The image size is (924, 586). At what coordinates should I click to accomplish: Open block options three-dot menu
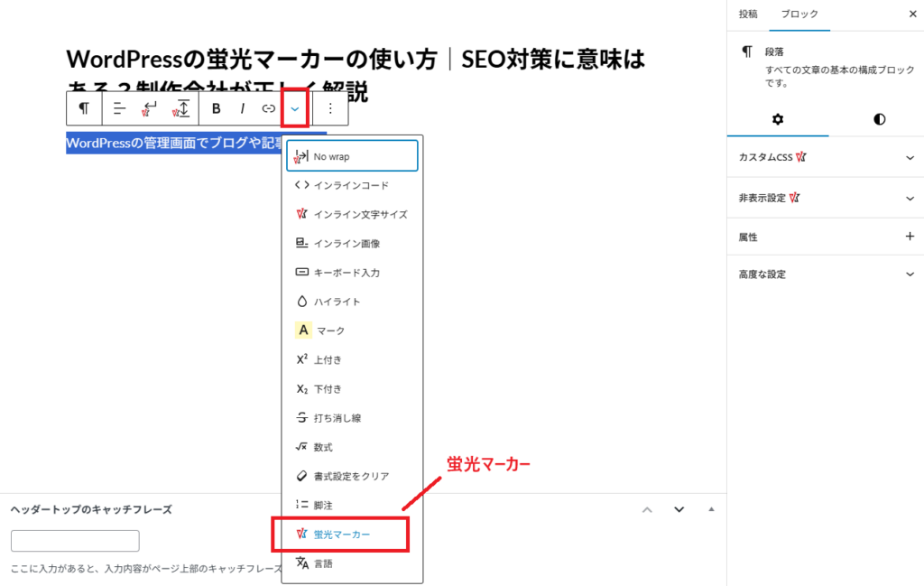[330, 108]
